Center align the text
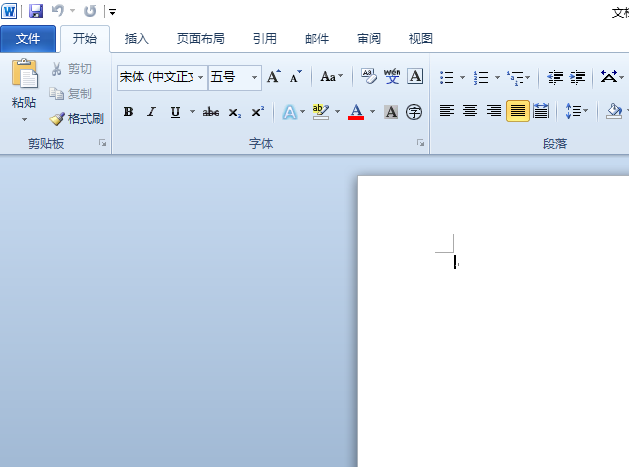The width and height of the screenshot is (629, 467). click(470, 111)
